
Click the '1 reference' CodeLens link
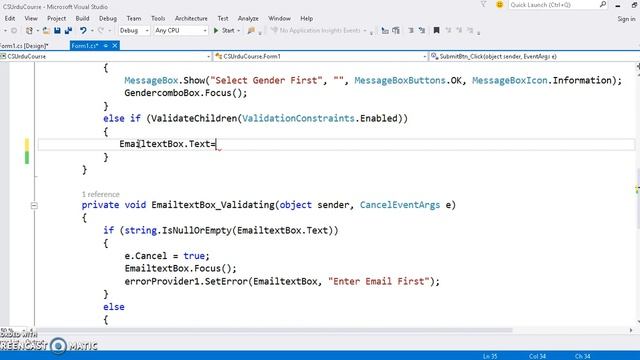[x=101, y=194]
